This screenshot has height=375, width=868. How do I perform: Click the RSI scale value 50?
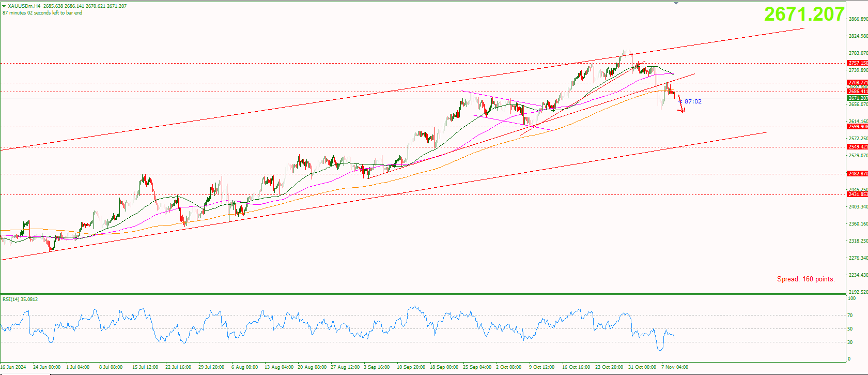(850, 329)
